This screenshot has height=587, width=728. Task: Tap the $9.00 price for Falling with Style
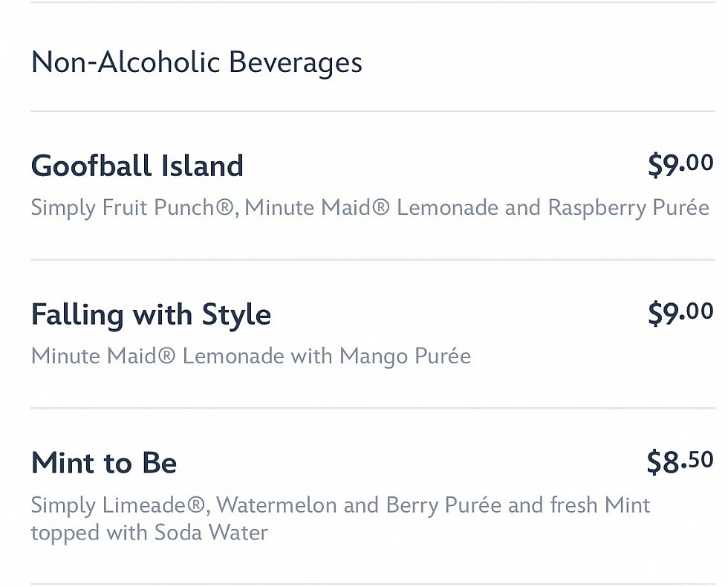pyautogui.click(x=680, y=313)
